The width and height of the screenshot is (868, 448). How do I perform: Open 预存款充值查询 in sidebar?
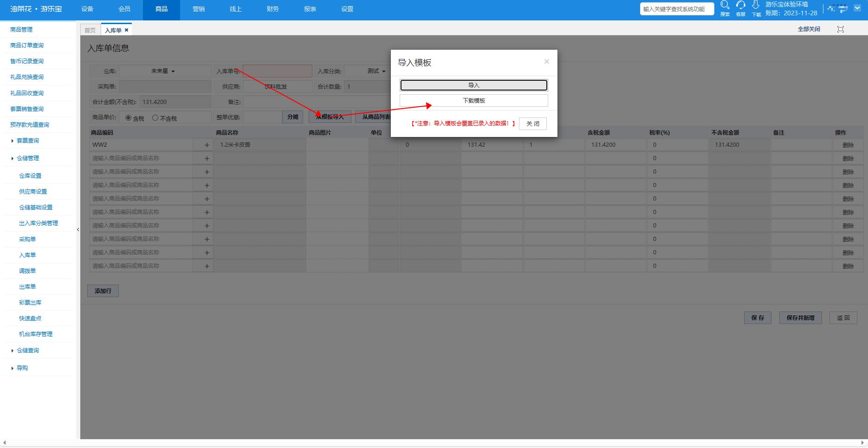coord(30,125)
